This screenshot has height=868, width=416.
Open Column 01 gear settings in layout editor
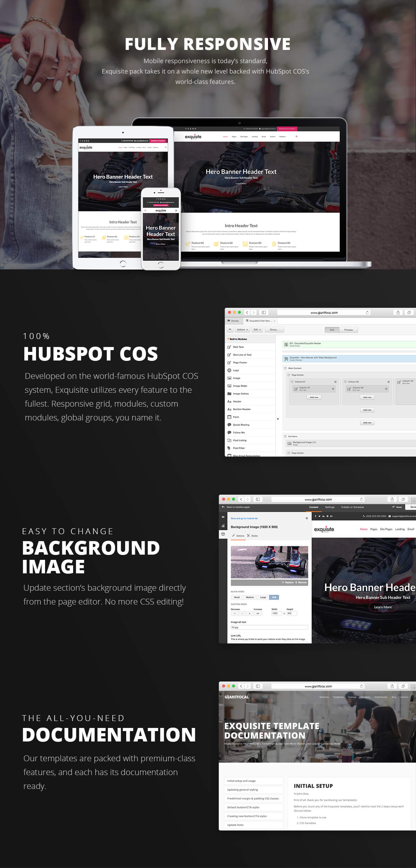click(x=335, y=382)
